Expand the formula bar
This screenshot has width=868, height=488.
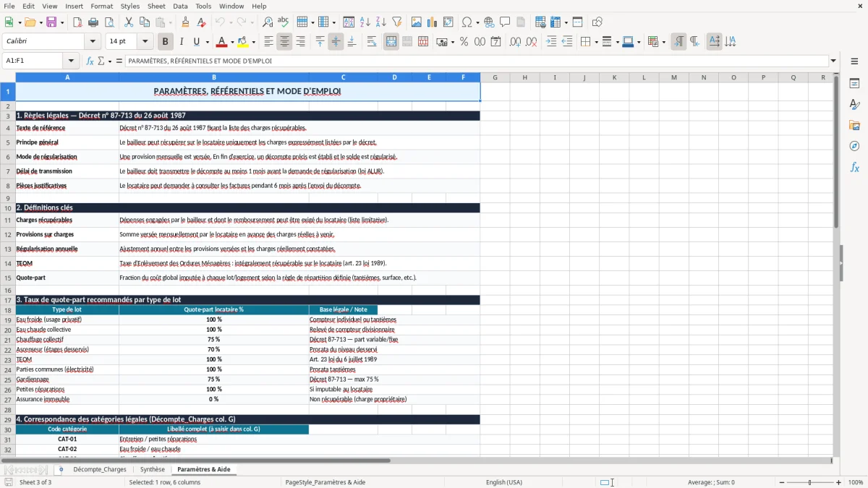833,61
